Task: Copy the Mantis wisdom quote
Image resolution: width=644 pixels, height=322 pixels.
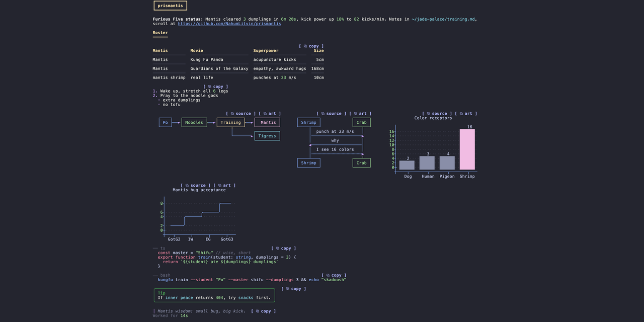Action: [x=264, y=311]
